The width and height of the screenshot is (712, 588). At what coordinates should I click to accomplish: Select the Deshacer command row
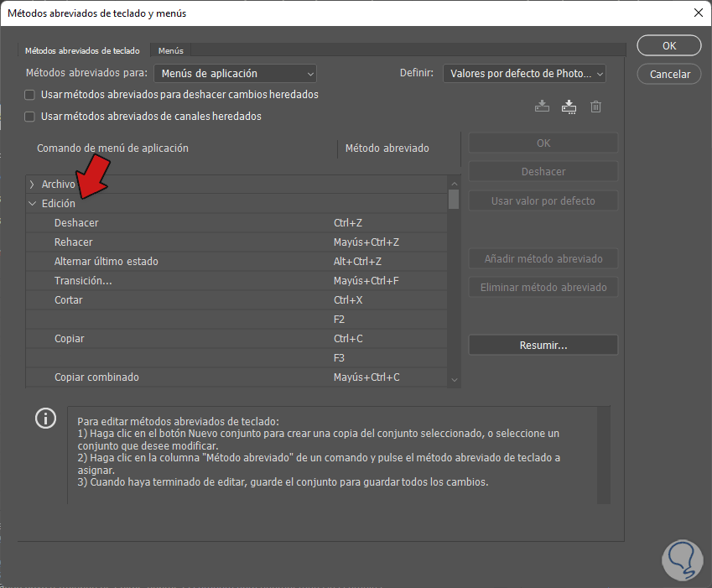[x=236, y=223]
